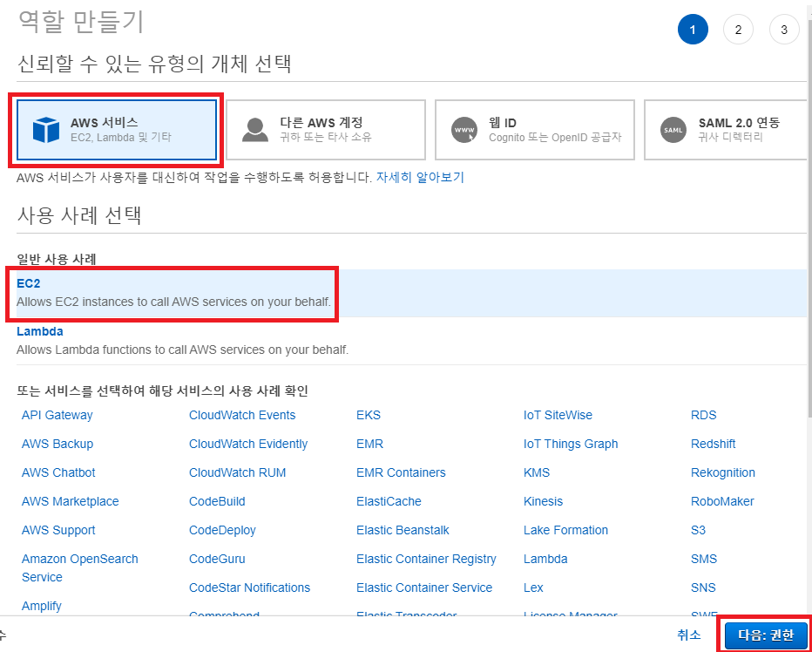Viewport: 812px width, 652px height.
Task: Open EMR service link
Action: 369,445
